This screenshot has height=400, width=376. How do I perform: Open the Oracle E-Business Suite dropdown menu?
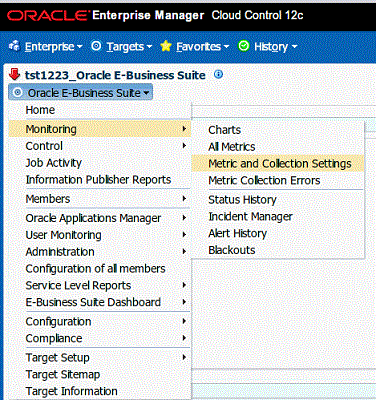coord(81,93)
